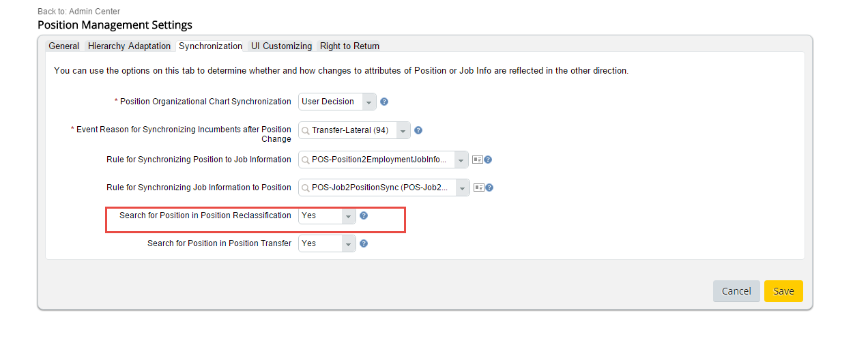This screenshot has height=358, width=868.
Task: Click help icon for Job Information to Position rule
Action: pyautogui.click(x=489, y=188)
